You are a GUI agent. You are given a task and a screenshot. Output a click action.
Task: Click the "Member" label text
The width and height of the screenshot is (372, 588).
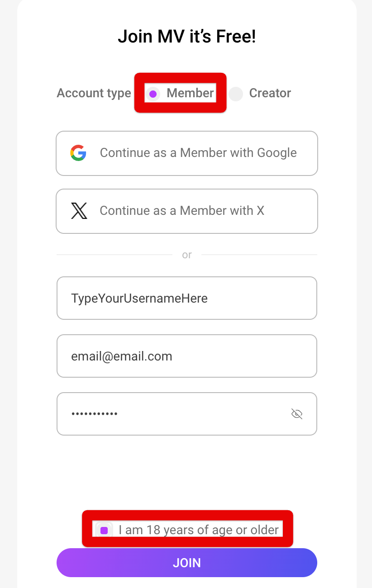pos(190,93)
